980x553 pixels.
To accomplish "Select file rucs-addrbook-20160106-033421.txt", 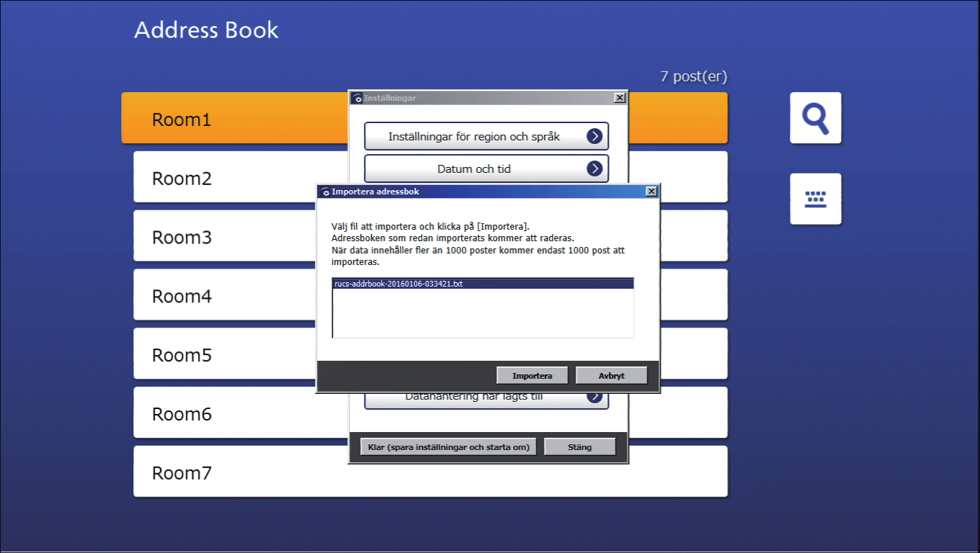I will 483,284.
